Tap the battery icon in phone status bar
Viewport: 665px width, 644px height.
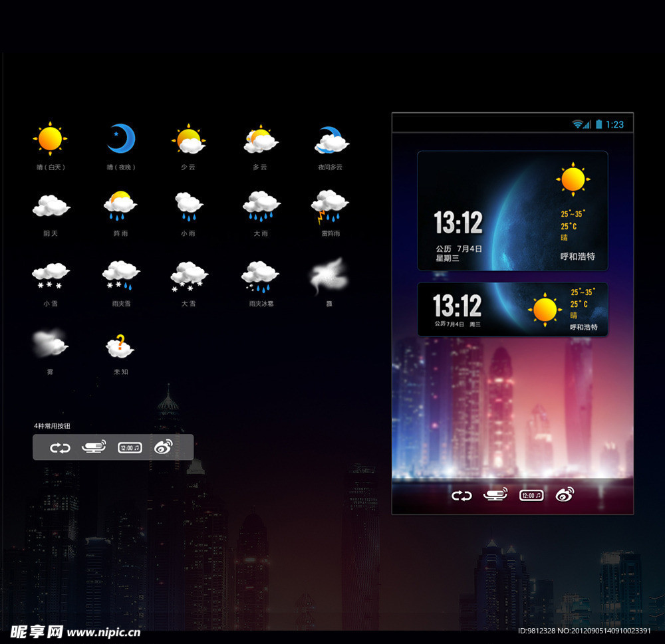(x=599, y=124)
